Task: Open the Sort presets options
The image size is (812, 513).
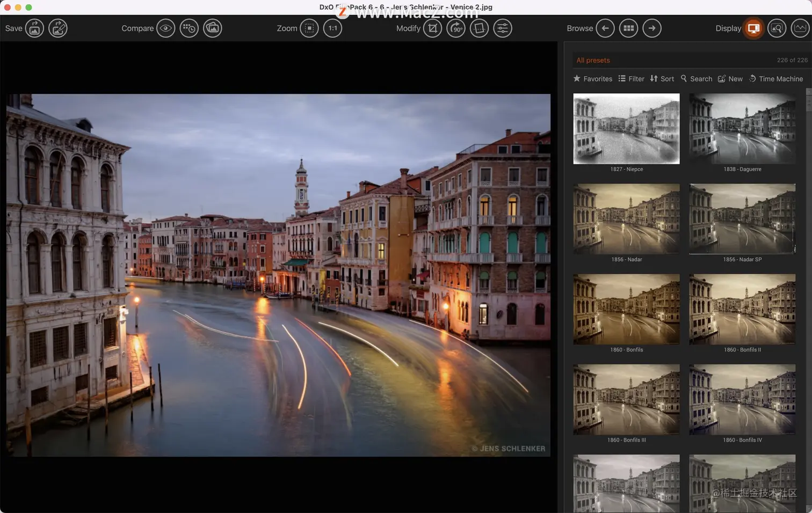Action: pos(662,79)
